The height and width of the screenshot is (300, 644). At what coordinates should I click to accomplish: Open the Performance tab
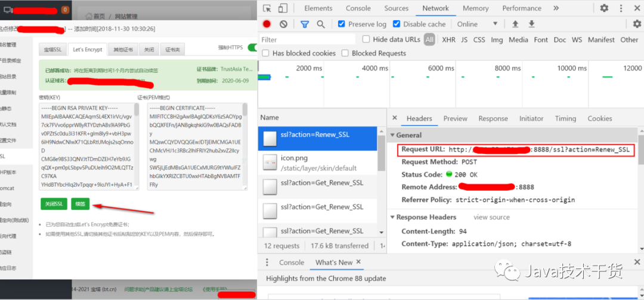tap(522, 8)
